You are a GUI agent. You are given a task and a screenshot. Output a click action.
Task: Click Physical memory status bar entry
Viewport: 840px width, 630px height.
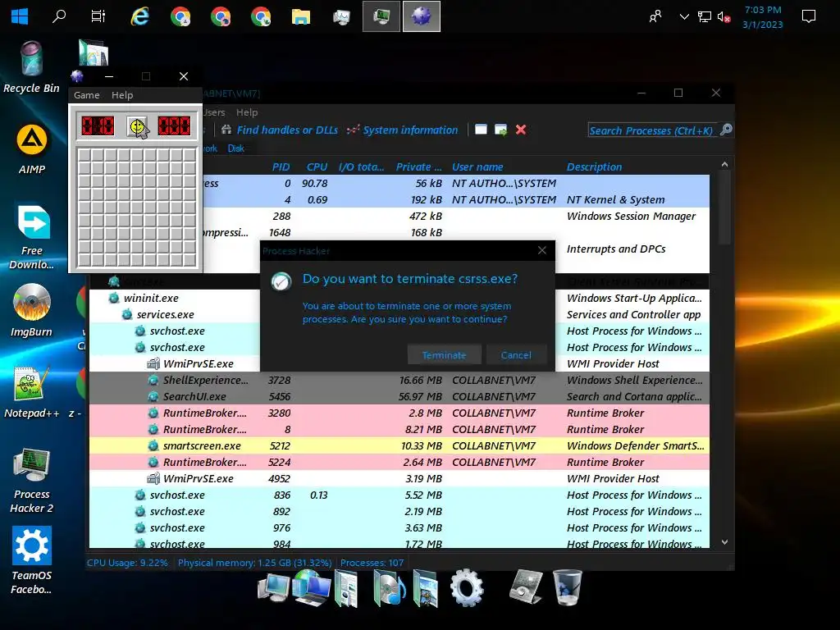[x=254, y=563]
